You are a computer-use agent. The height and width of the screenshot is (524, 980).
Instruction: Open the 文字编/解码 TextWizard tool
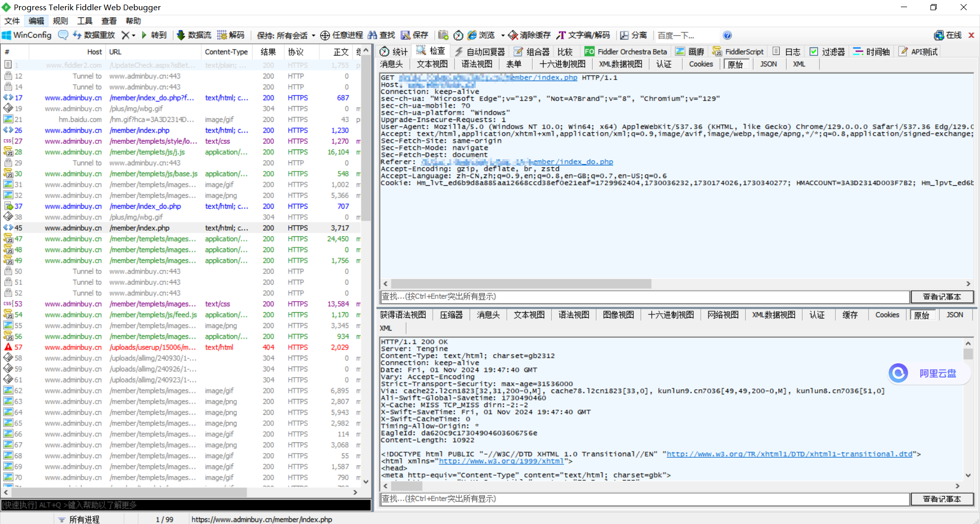tap(583, 35)
